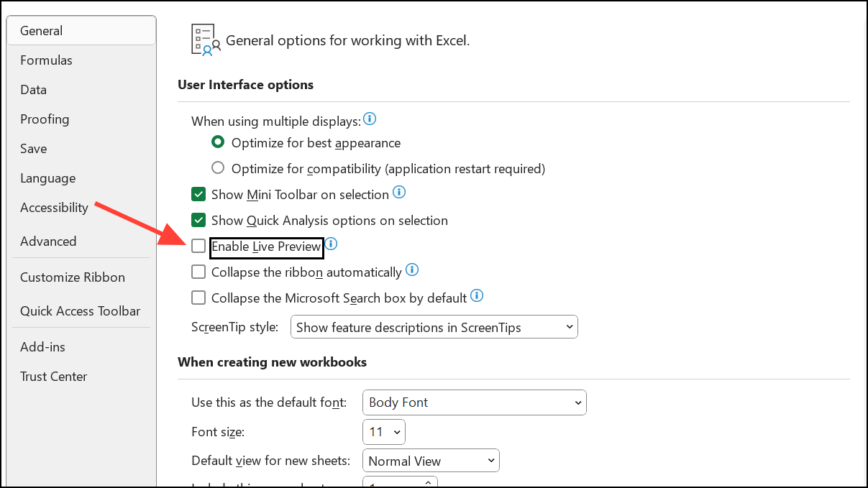Click the info icon for "Collapse the Microsoft Search box"
868x488 pixels.
click(477, 295)
